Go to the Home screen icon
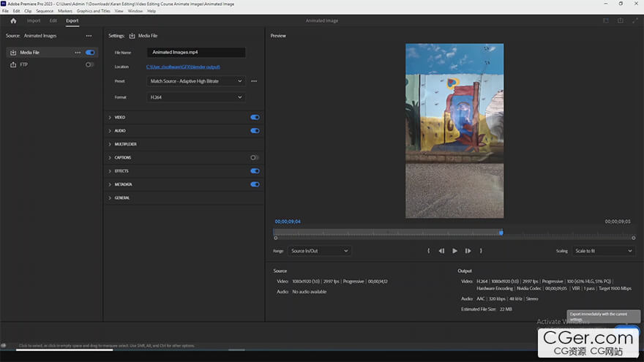 click(13, 20)
